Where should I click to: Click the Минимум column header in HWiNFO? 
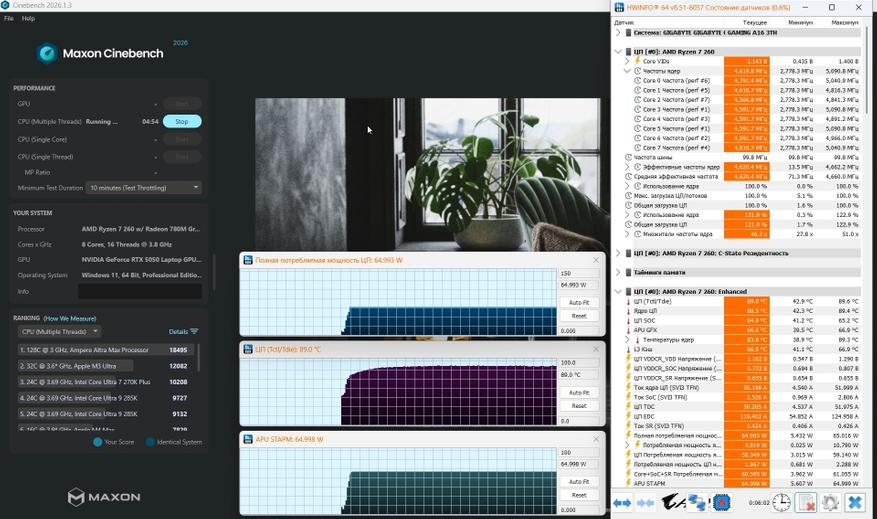pos(800,22)
